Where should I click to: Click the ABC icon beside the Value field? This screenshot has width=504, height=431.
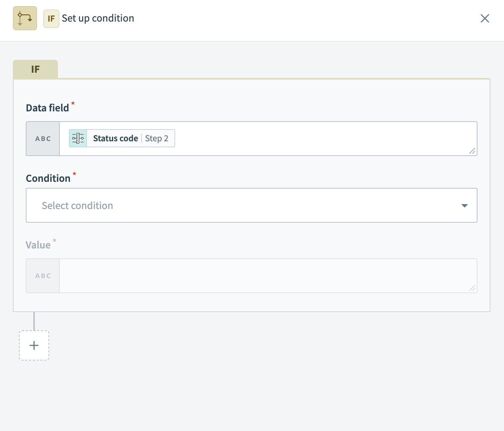42,276
